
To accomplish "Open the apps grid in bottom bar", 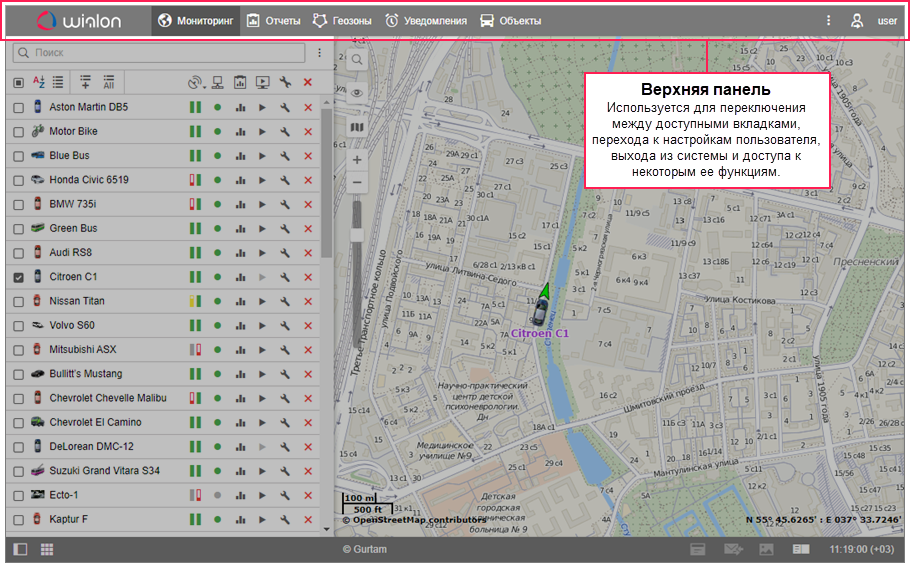I will click(x=47, y=549).
